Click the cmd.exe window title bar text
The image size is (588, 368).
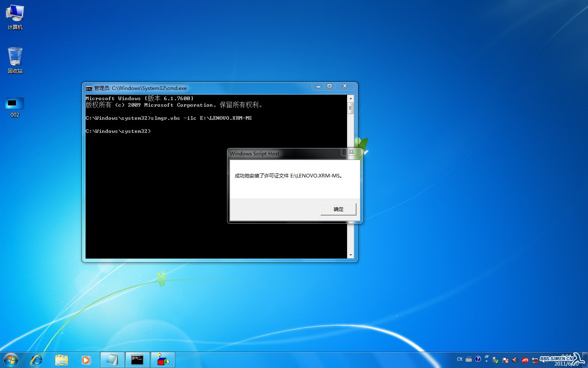click(x=140, y=88)
